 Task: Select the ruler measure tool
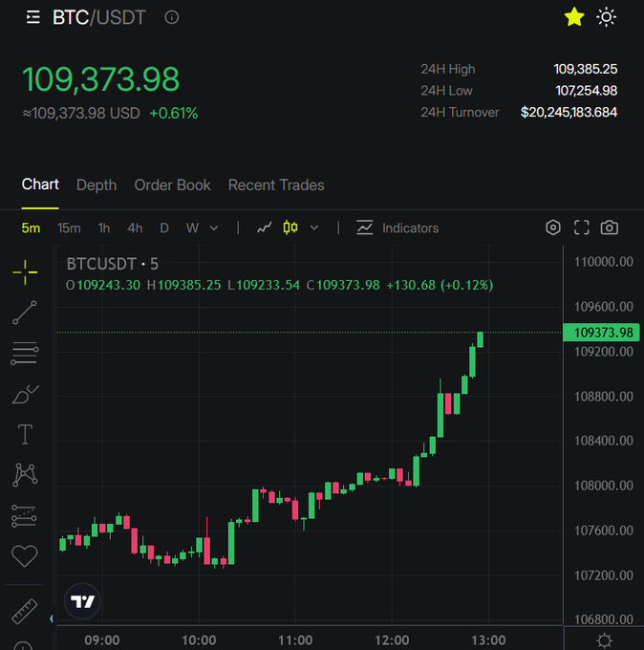pos(25,612)
